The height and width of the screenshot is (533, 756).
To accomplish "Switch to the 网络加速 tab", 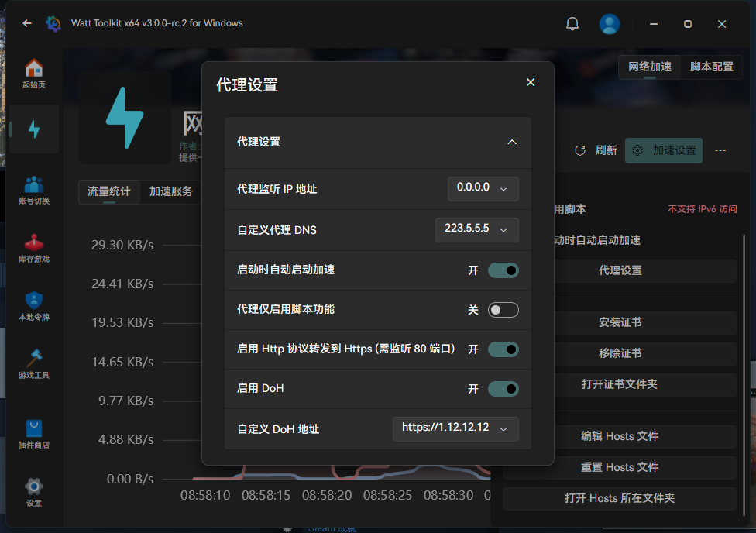I will click(649, 67).
